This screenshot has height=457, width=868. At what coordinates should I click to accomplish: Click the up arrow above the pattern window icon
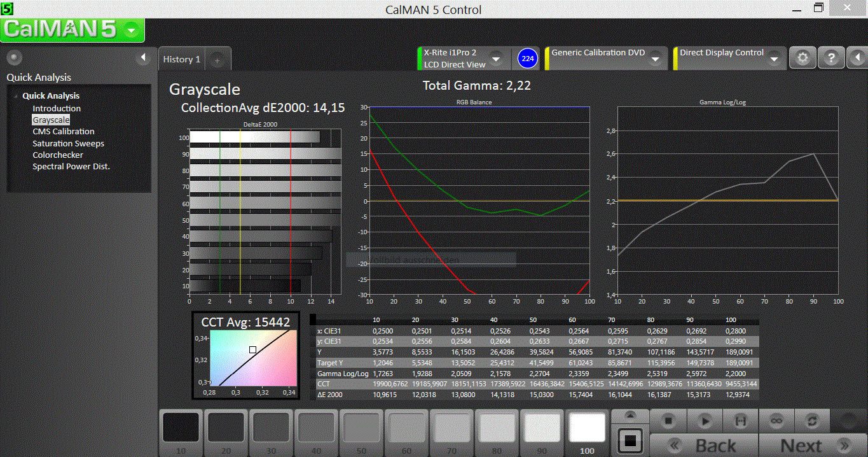[630, 416]
